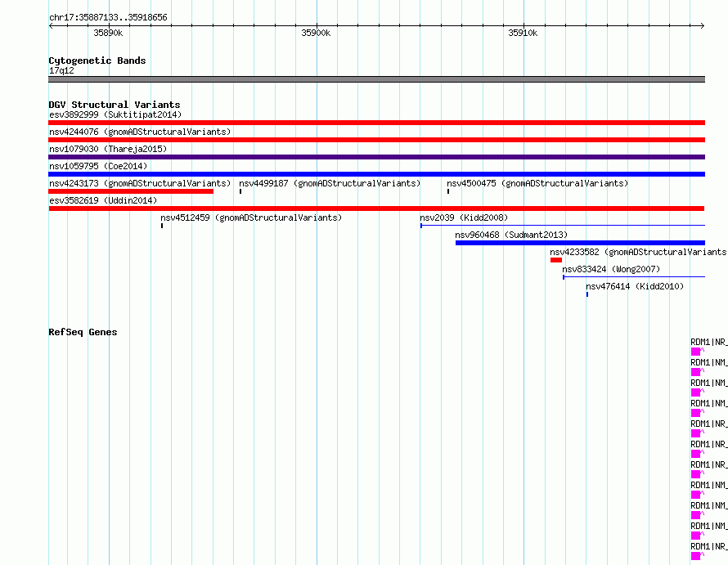Click the black tick under nsv4500475

[448, 191]
